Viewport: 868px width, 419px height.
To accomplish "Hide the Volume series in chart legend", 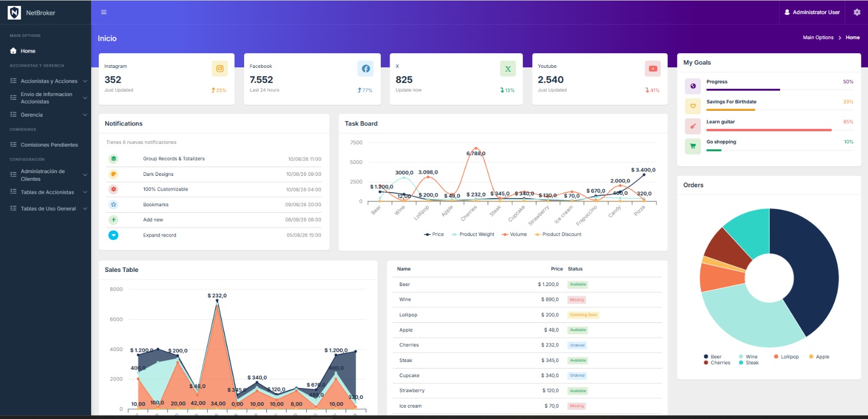I will click(514, 234).
